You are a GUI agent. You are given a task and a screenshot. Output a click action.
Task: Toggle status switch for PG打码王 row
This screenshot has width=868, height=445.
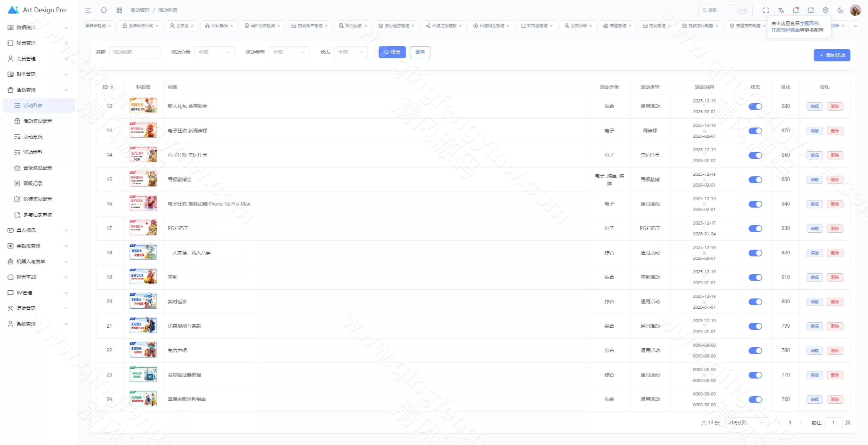click(755, 229)
